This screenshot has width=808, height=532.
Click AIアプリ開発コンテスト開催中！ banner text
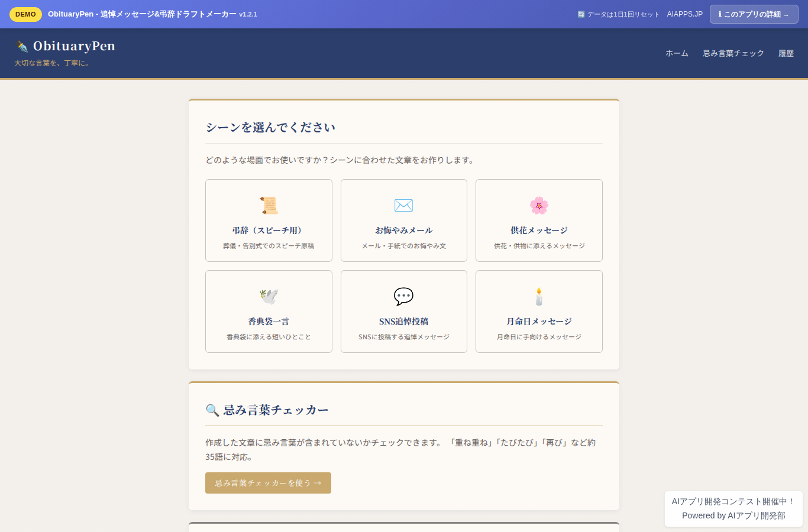(x=733, y=501)
